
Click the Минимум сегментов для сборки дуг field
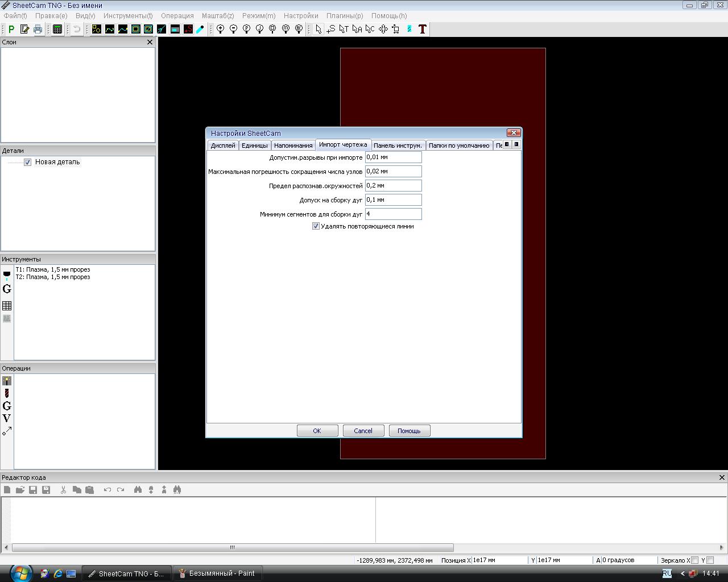tap(394, 214)
